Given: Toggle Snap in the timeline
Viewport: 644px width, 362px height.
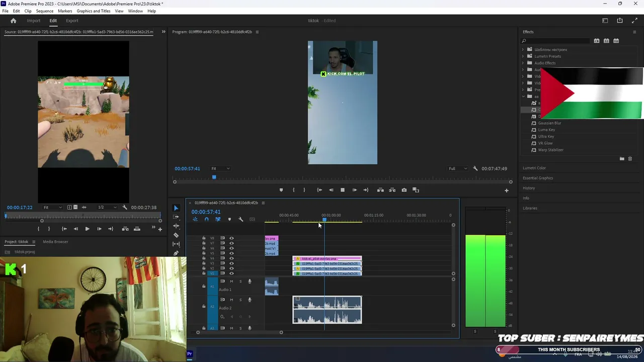Looking at the screenshot, I should pyautogui.click(x=206, y=219).
